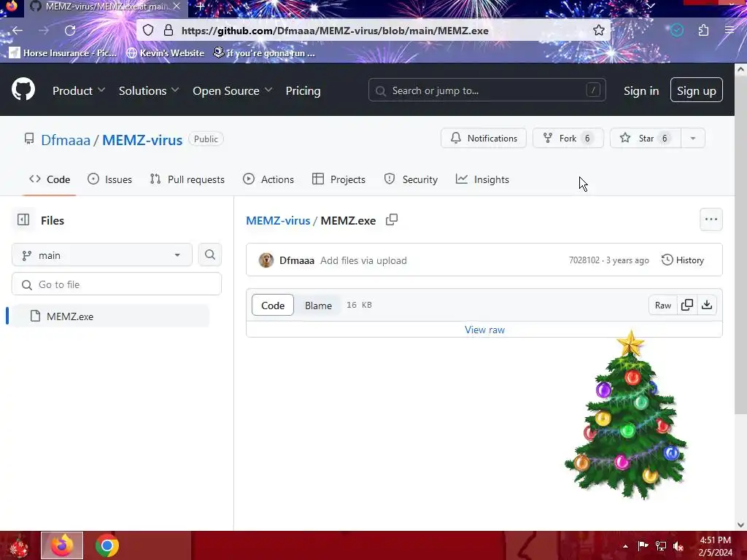747x560 pixels.
Task: Click the muted volume tray icon
Action: 678,546
